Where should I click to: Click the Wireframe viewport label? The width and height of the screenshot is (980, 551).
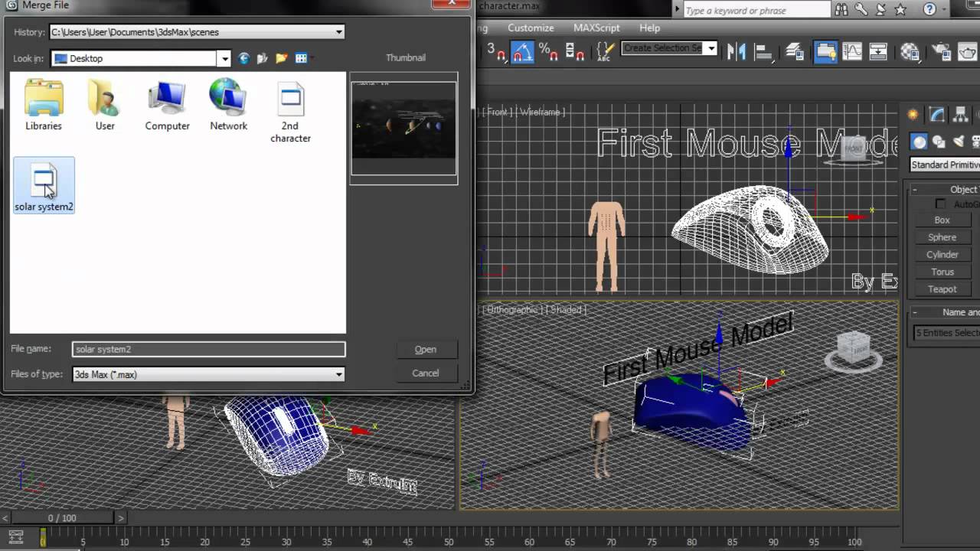541,112
